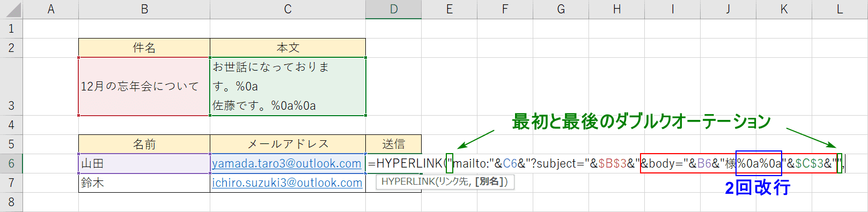Click empty cell D7 in the 送信 column

click(x=394, y=183)
